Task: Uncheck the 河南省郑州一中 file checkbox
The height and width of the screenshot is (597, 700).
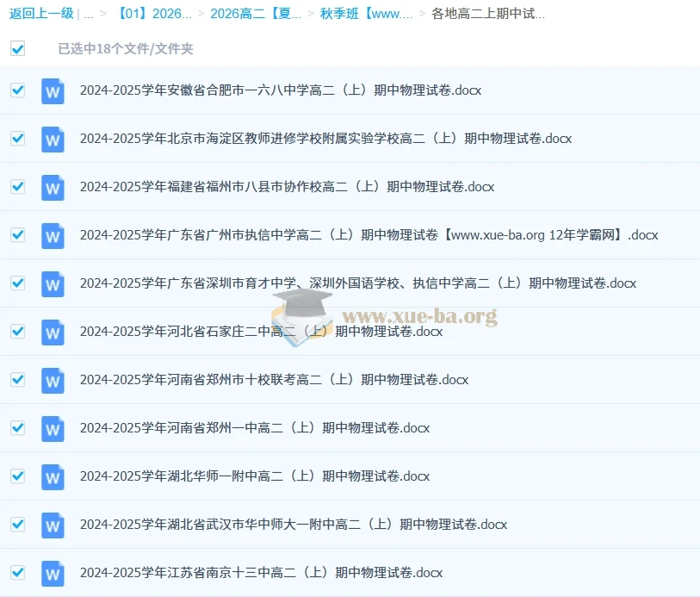Action: tap(17, 427)
